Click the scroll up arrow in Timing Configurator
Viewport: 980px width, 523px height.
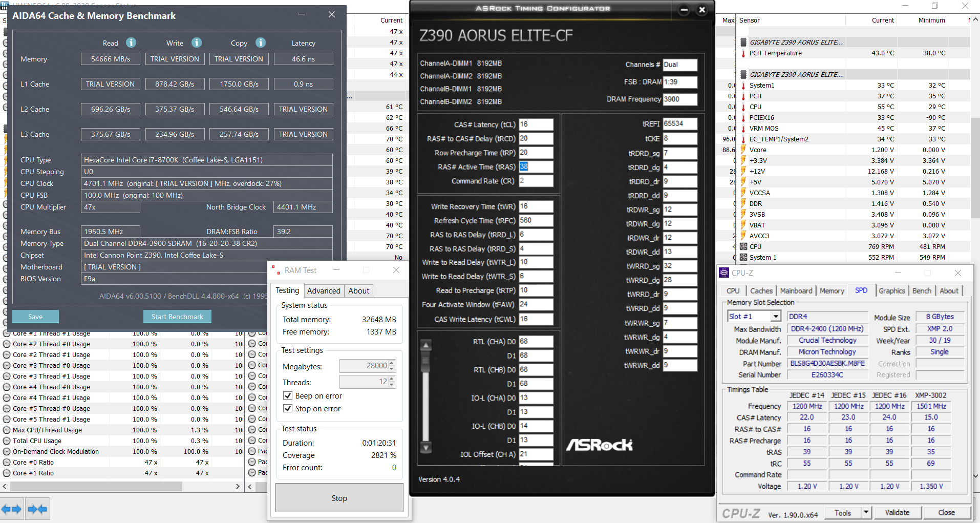[x=425, y=345]
